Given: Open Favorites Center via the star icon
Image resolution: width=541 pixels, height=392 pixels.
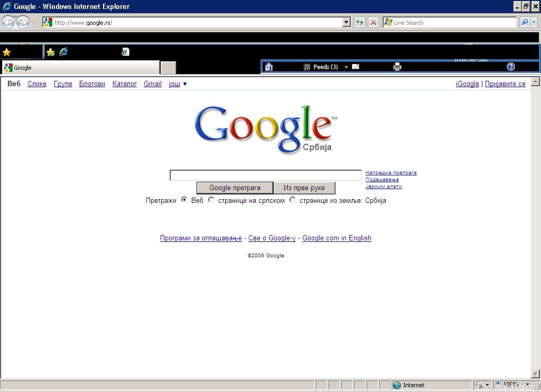Looking at the screenshot, I should (x=6, y=52).
